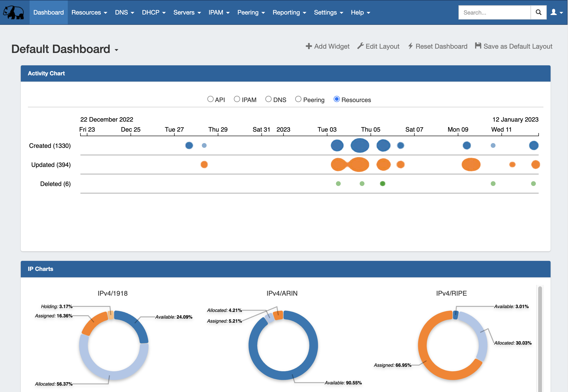The height and width of the screenshot is (392, 568).
Task: Click the Edit Layout link text
Action: pyautogui.click(x=382, y=46)
